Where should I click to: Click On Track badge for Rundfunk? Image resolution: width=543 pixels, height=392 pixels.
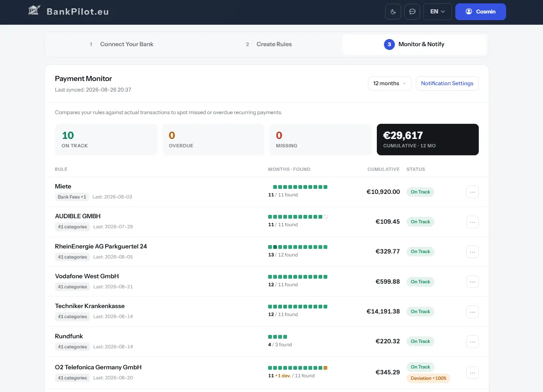point(420,341)
